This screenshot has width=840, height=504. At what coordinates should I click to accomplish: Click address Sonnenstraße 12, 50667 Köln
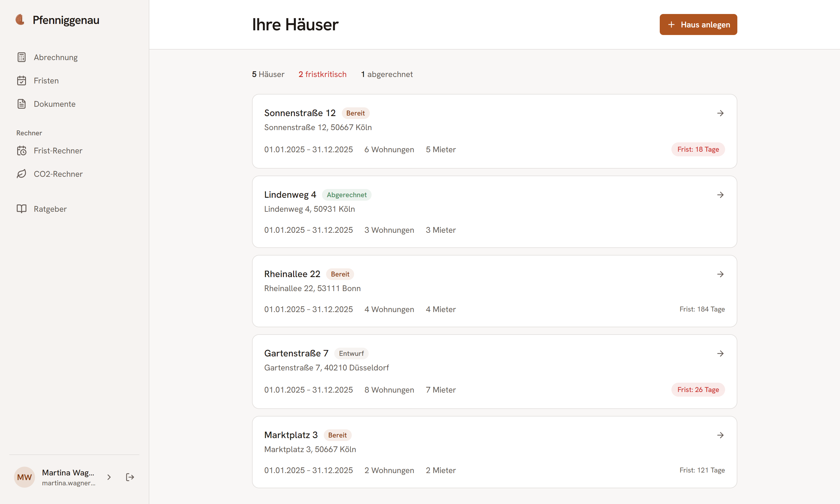coord(318,127)
